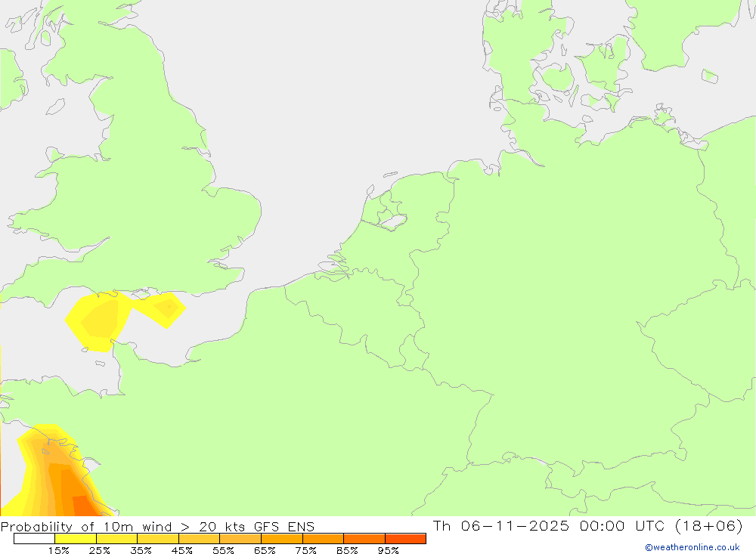This screenshot has height=554, width=756.
Task: Select the 35–45% legend color swatch
Action: coord(158,539)
